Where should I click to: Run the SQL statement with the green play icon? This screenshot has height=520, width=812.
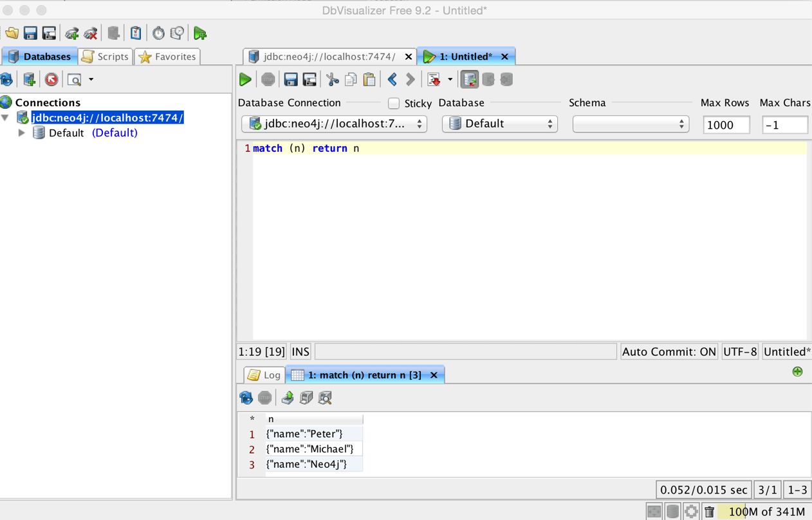click(x=245, y=79)
